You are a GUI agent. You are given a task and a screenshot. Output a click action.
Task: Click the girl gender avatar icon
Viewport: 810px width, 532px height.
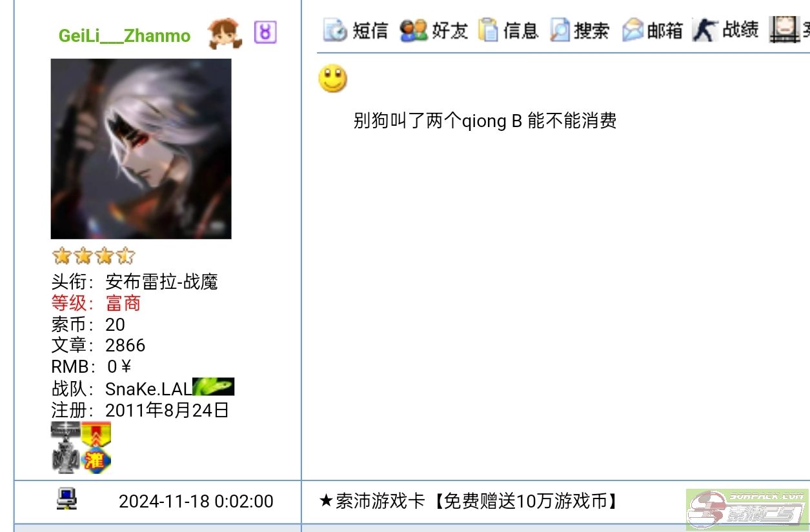pos(225,34)
